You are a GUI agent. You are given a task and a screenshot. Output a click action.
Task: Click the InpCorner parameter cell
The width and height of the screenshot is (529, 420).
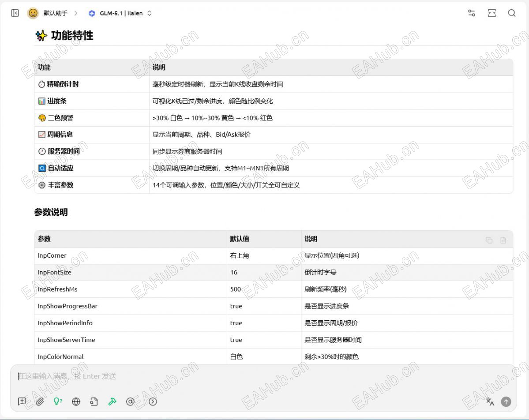pyautogui.click(x=131, y=255)
